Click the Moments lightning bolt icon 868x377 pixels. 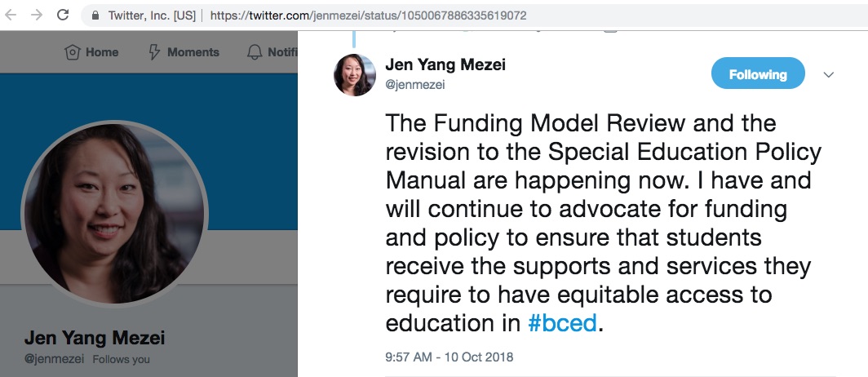coord(154,52)
